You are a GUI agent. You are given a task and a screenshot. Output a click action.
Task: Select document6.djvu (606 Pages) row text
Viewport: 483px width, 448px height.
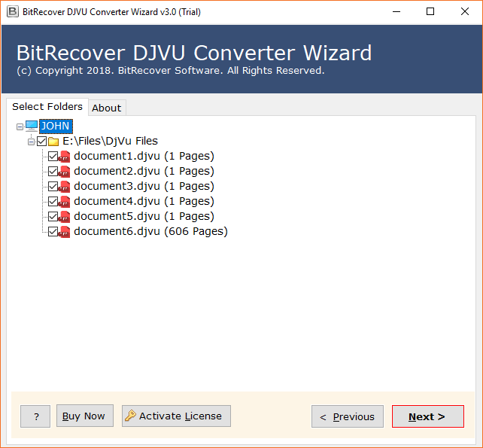[150, 232]
